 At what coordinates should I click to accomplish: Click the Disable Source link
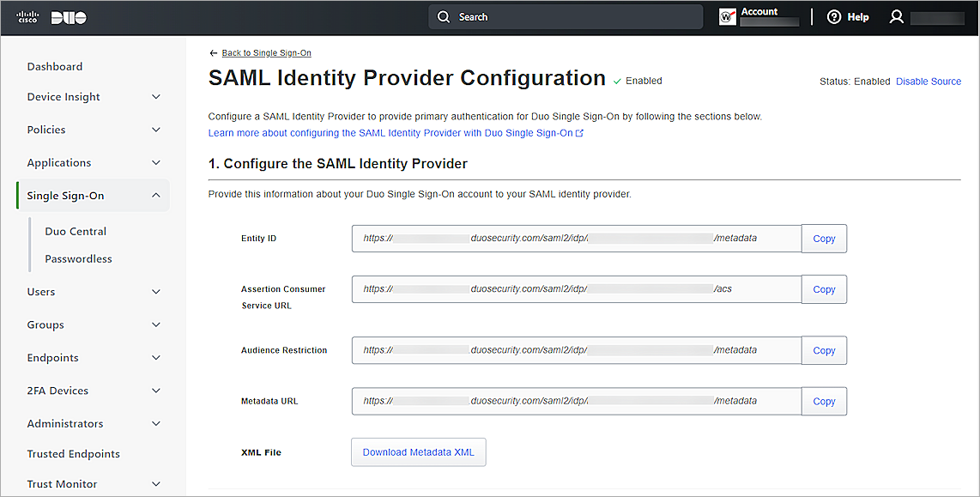pos(929,81)
